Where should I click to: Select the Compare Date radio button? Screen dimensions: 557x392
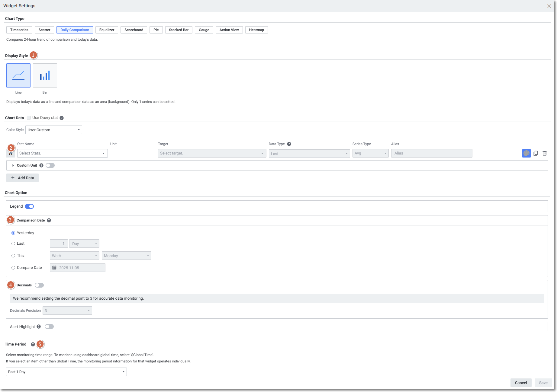pos(13,268)
